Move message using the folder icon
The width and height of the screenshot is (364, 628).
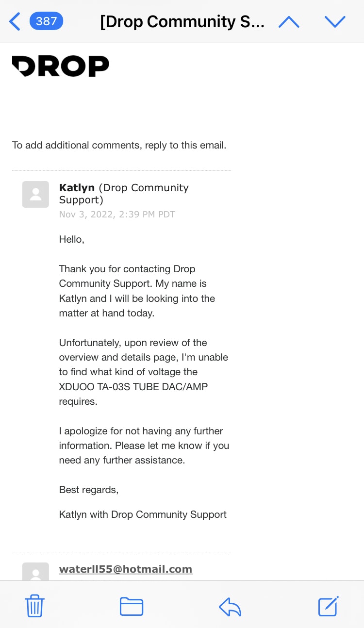(132, 607)
